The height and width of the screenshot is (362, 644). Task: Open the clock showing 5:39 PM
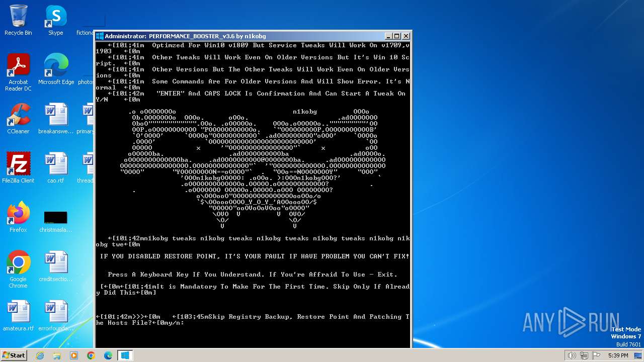(x=618, y=355)
